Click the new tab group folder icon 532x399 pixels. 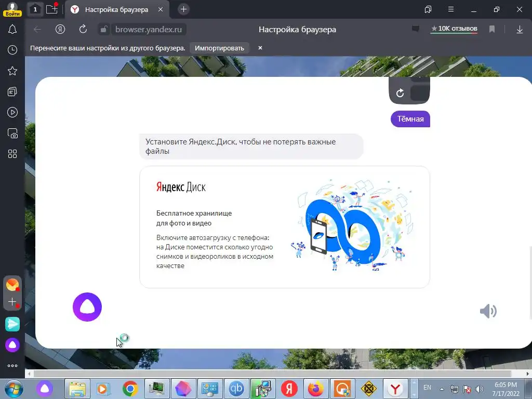(x=52, y=9)
